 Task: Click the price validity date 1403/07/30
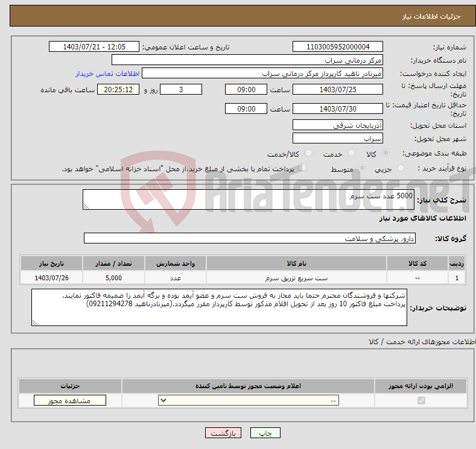coord(338,108)
